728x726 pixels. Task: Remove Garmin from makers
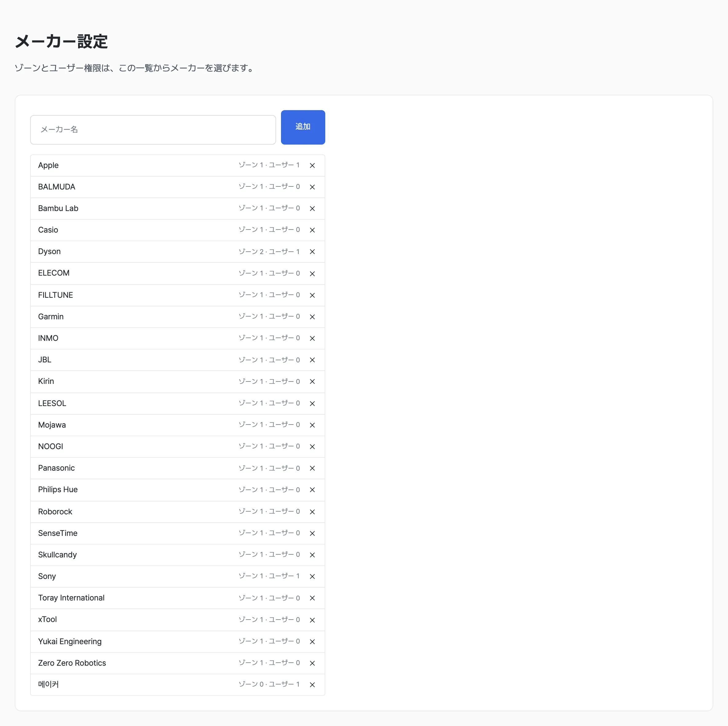click(312, 317)
